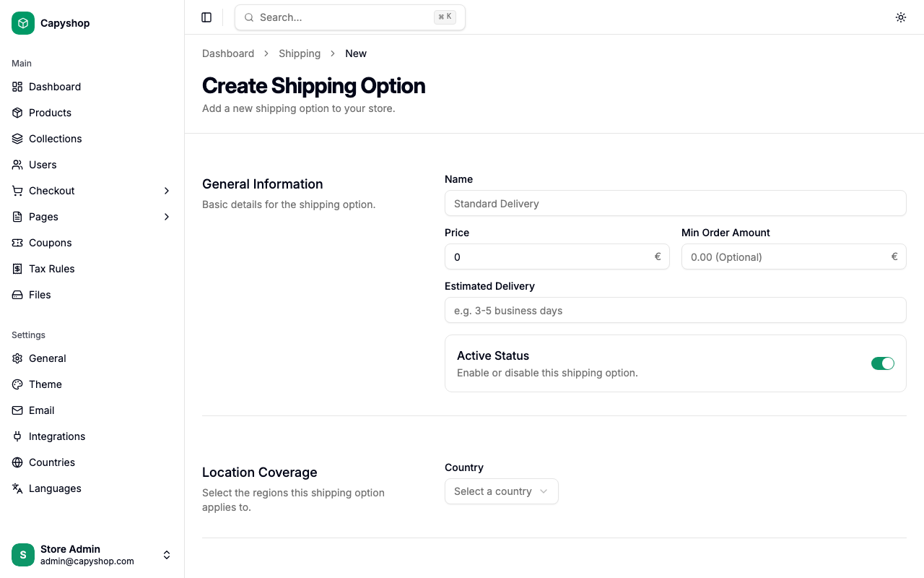Open the General settings item
The height and width of the screenshot is (578, 924).
92,358
